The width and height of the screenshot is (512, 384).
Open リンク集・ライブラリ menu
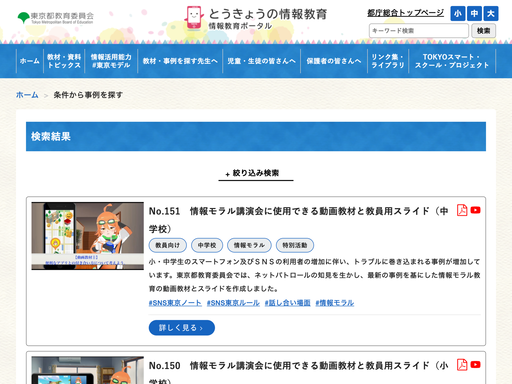pos(388,61)
